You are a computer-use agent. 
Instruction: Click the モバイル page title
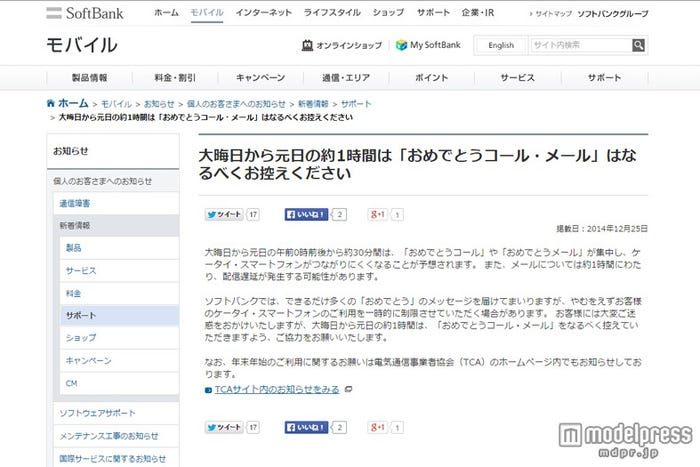tap(82, 45)
